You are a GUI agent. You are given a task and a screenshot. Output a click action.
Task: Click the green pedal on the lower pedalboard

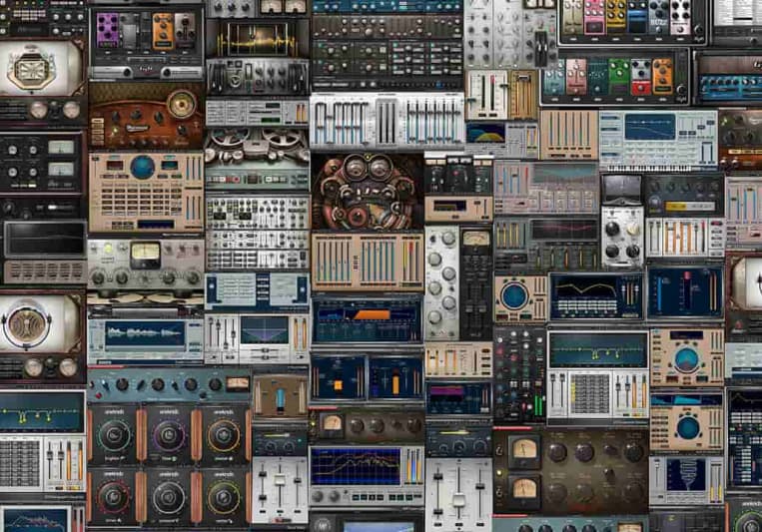pyautogui.click(x=618, y=77)
